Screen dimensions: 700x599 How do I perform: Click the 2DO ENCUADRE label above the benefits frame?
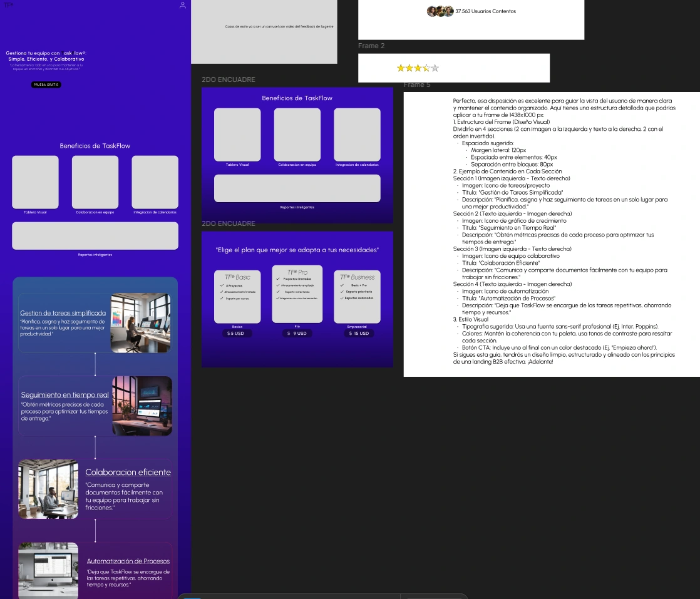click(229, 79)
